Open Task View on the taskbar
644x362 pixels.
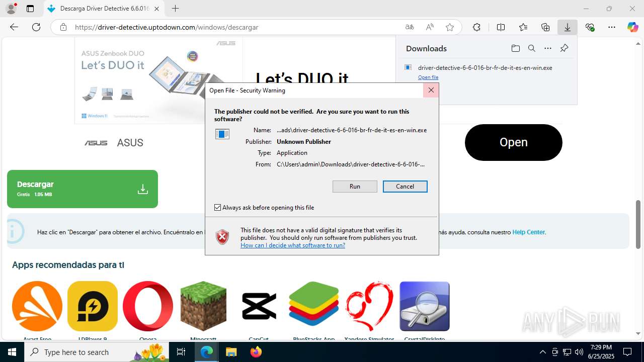point(181,352)
